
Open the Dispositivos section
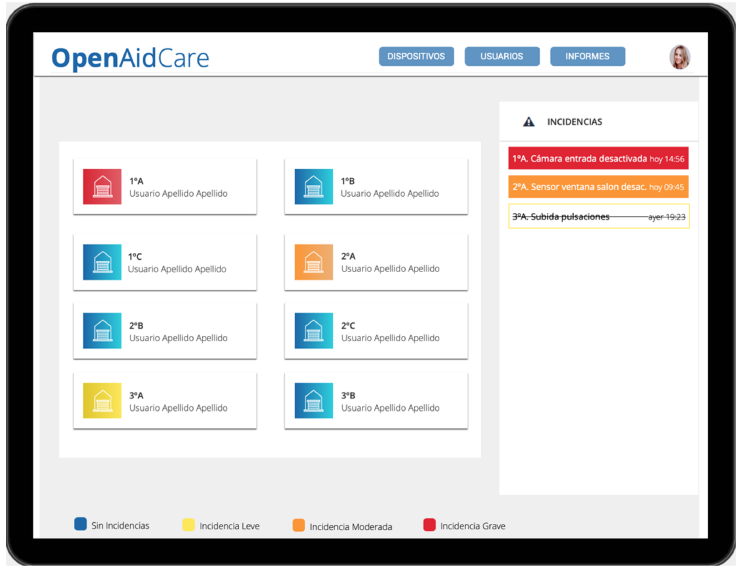[416, 56]
